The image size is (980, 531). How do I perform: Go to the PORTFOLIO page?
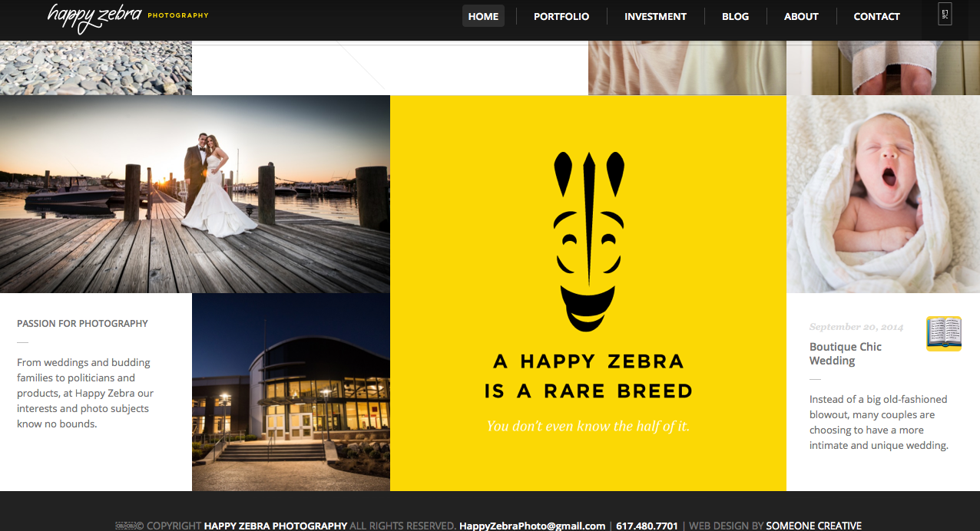[x=561, y=16]
